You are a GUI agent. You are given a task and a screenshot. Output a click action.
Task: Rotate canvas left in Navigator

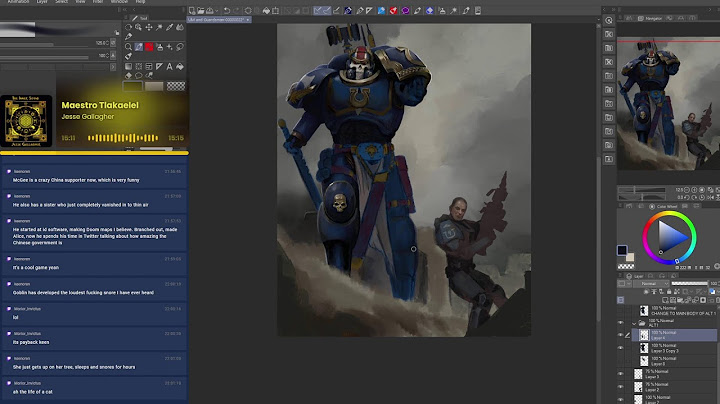pos(686,197)
